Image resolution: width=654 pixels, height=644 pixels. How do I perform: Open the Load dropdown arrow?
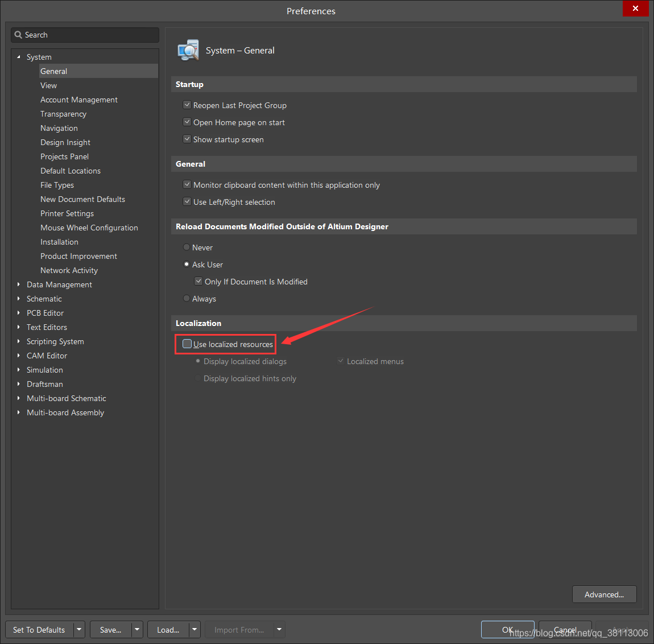[x=194, y=630]
